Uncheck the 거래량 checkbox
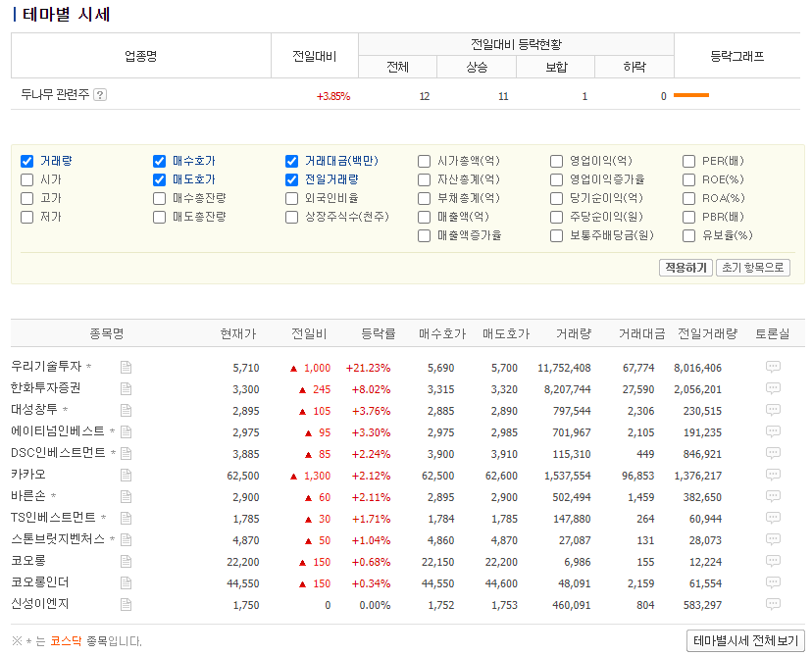Viewport: 812px width, 656px height. pyautogui.click(x=26, y=161)
